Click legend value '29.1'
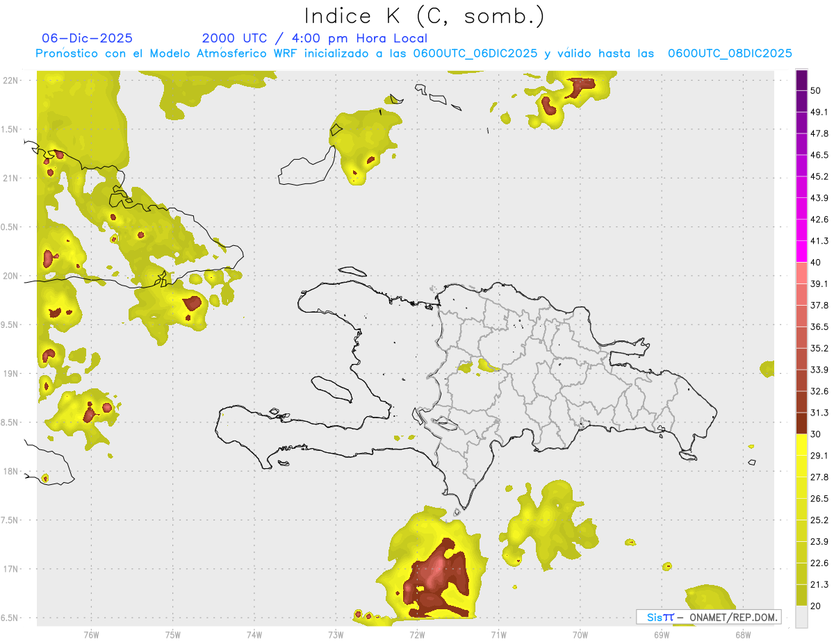 (x=819, y=456)
